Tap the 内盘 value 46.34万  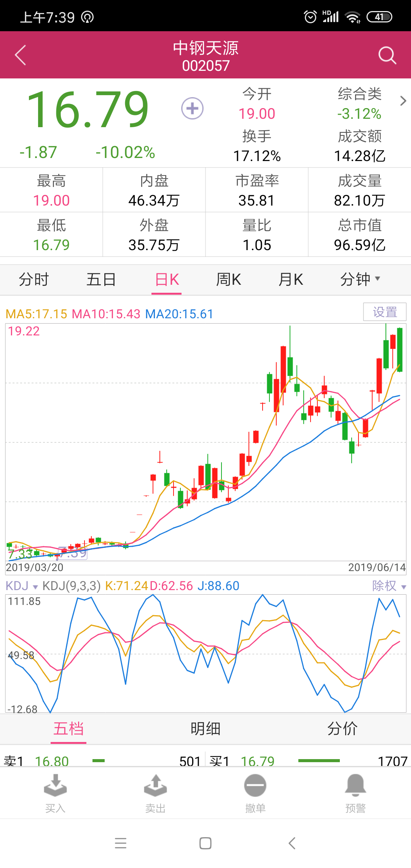point(154,201)
